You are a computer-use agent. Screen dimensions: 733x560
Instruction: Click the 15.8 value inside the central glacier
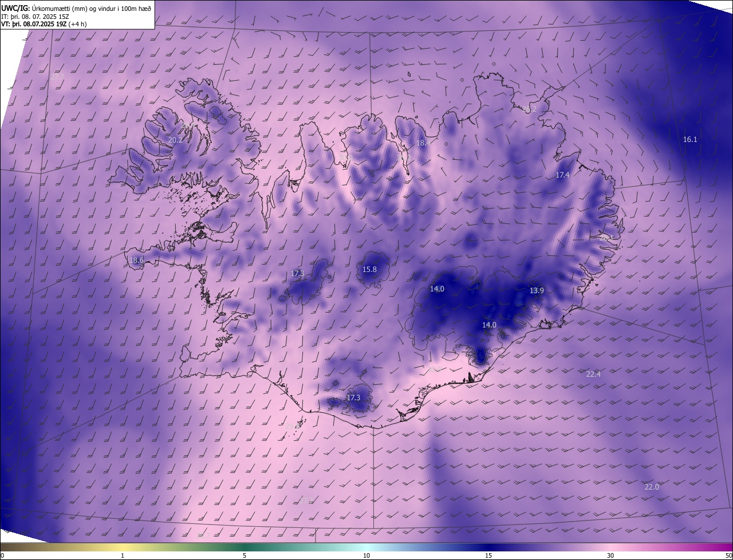click(x=370, y=270)
